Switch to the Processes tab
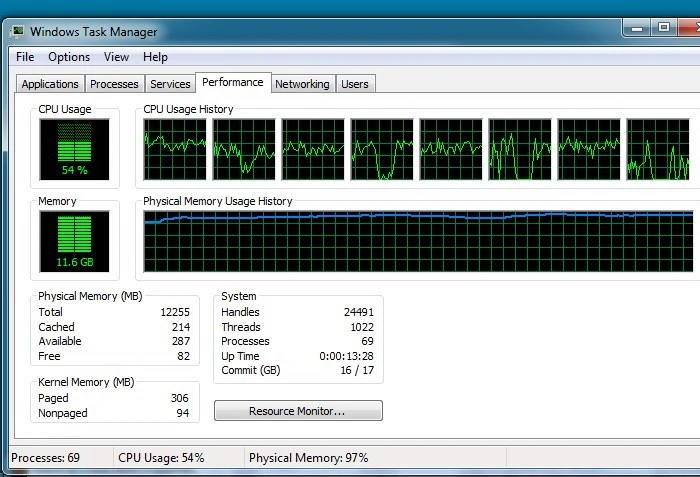This screenshot has width=700, height=477. pos(114,84)
